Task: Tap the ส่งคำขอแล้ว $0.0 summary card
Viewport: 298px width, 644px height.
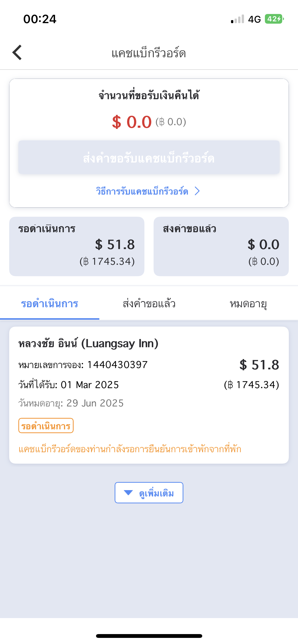Action: tap(221, 246)
